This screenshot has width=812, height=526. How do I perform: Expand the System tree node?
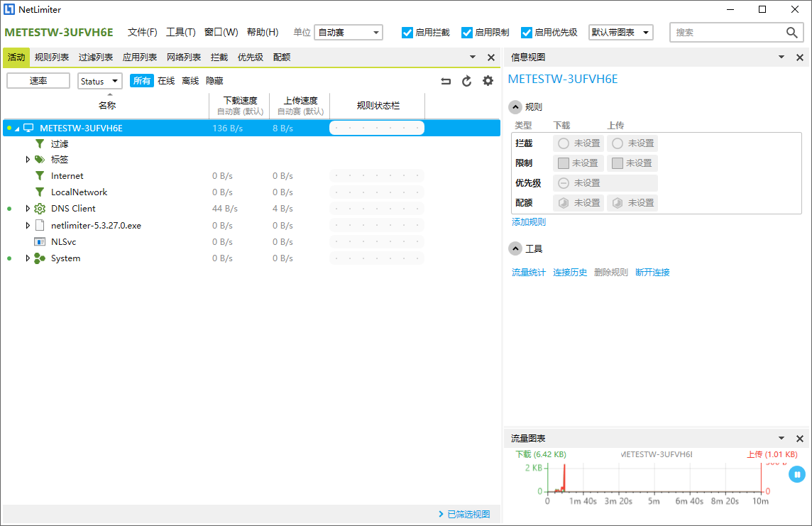pos(28,258)
